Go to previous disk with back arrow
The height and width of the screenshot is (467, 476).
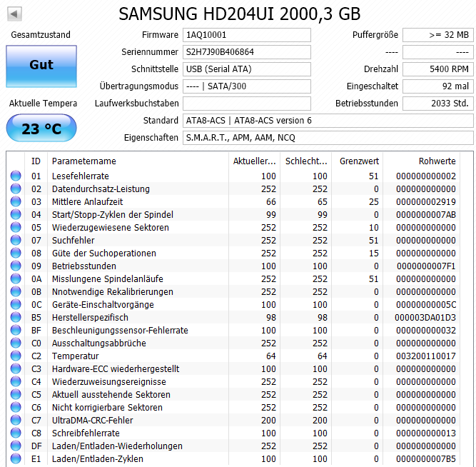click(14, 14)
